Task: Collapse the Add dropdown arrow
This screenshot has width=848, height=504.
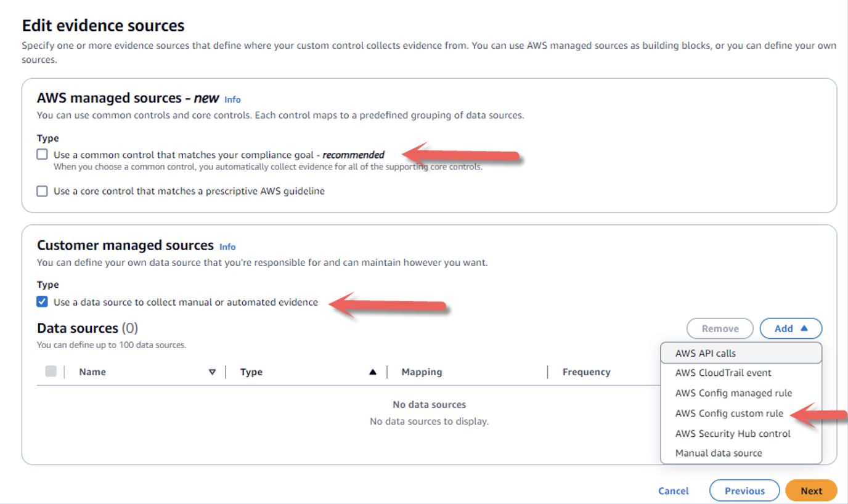Action: pyautogui.click(x=805, y=328)
